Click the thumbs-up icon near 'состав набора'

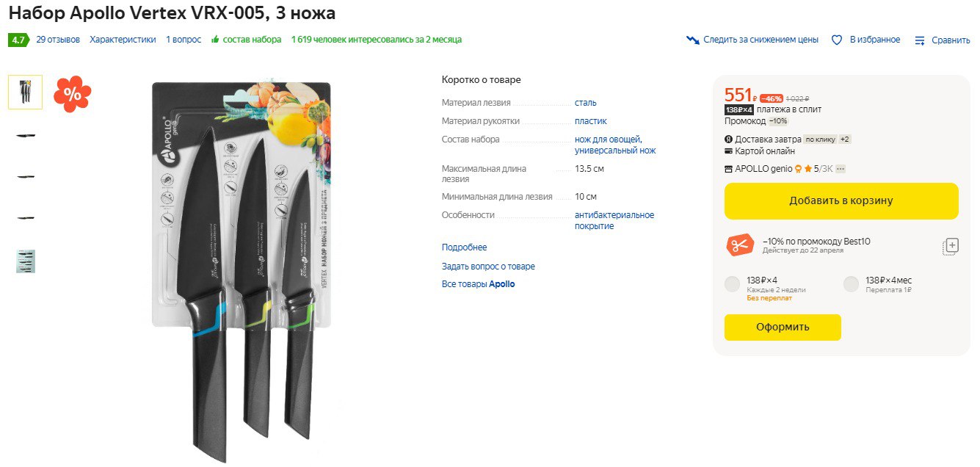(x=215, y=40)
